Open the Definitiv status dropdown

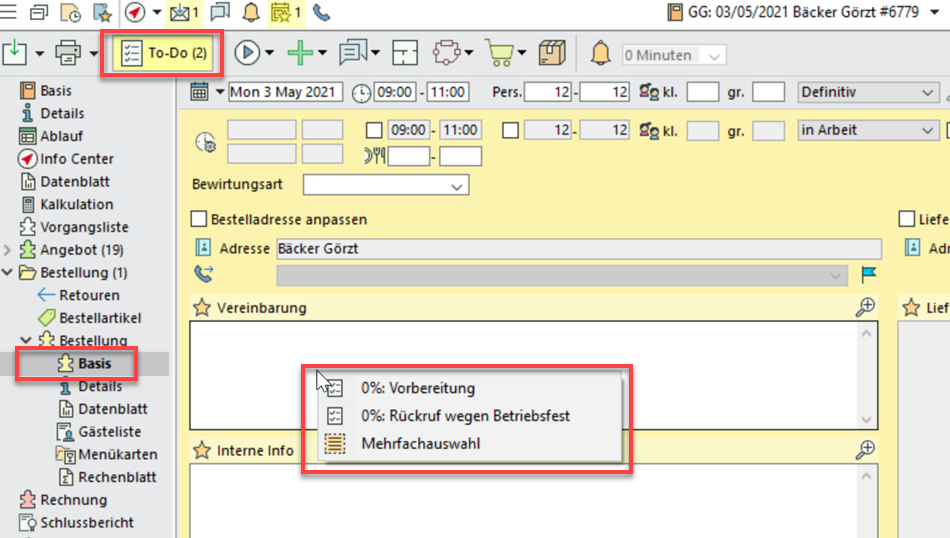(866, 92)
